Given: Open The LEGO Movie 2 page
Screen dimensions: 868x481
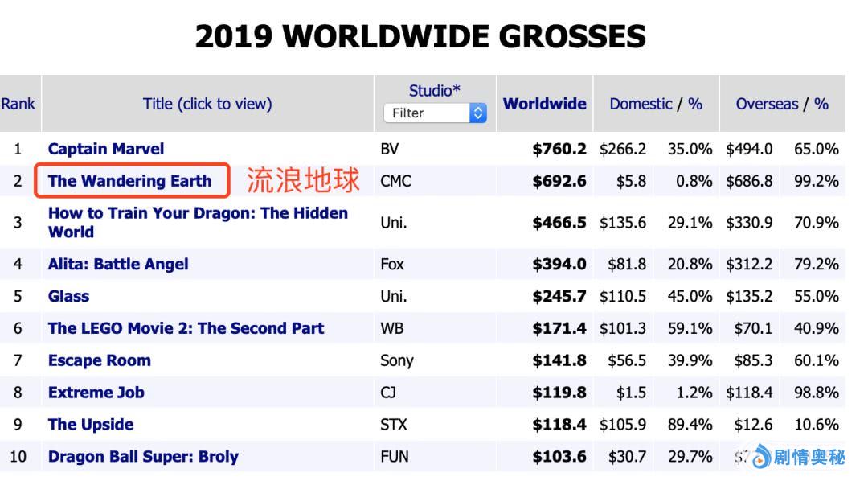Looking at the screenshot, I should 186,328.
